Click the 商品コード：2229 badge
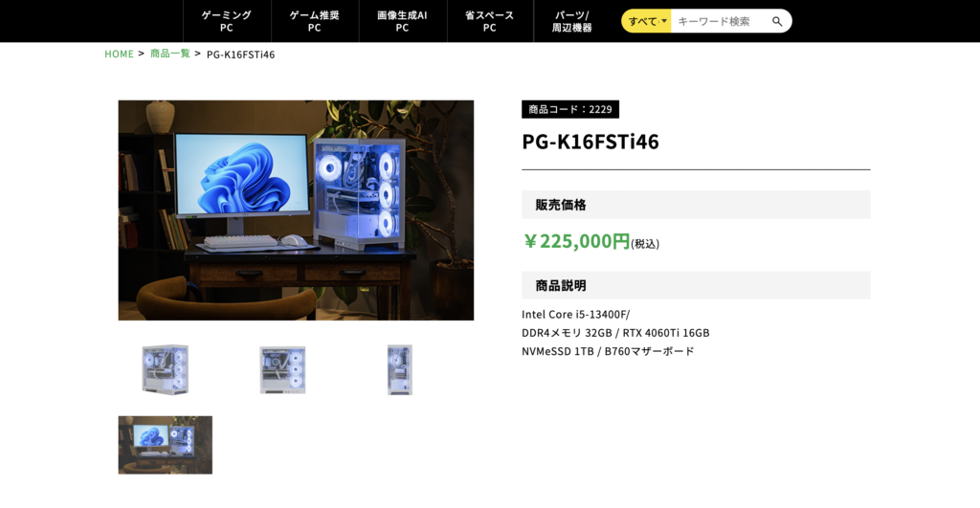Image resolution: width=980 pixels, height=508 pixels. click(x=570, y=109)
